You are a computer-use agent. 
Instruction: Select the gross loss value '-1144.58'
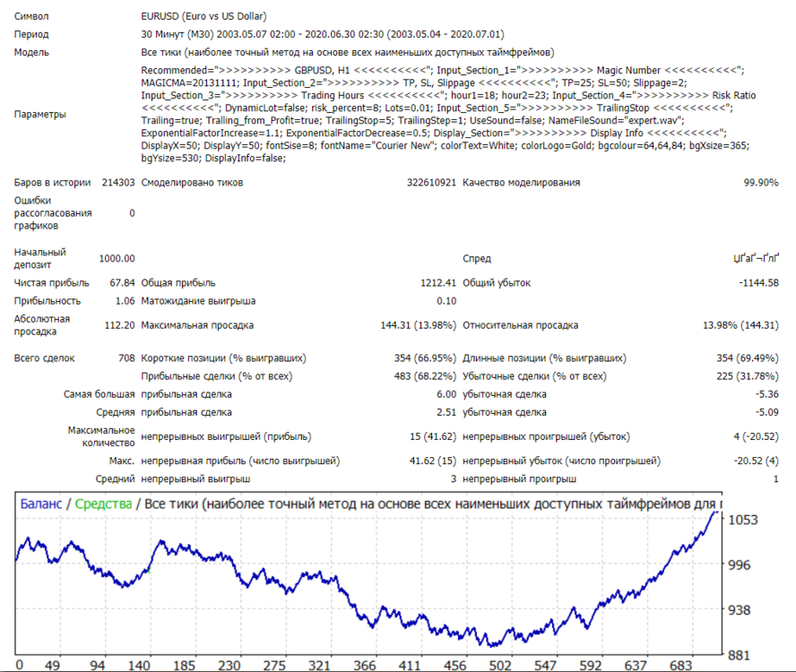759,283
